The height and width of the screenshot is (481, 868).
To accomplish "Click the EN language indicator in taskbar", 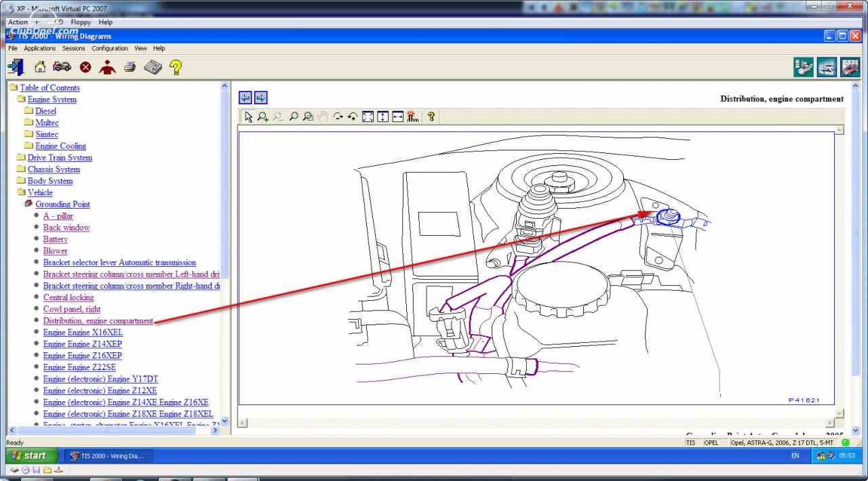I will [795, 456].
